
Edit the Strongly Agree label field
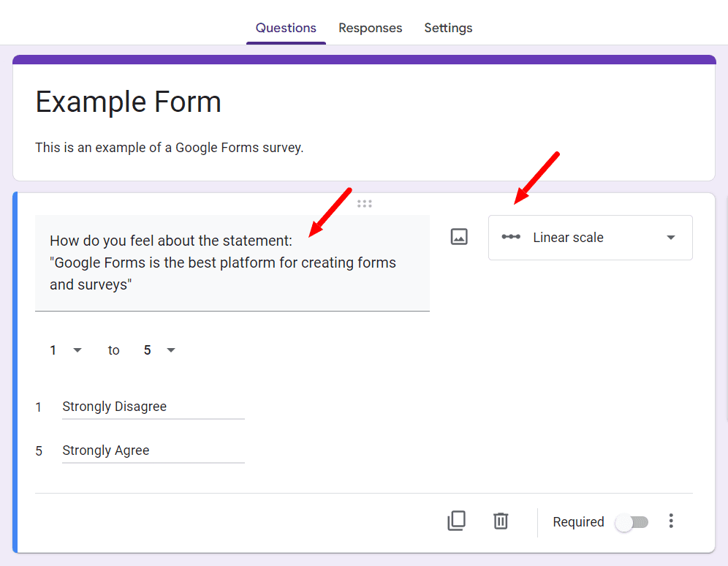coord(153,451)
